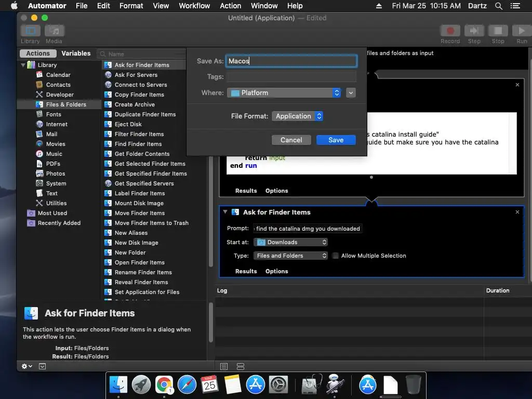
Task: Open Launchpad from the Dock
Action: tap(141, 385)
